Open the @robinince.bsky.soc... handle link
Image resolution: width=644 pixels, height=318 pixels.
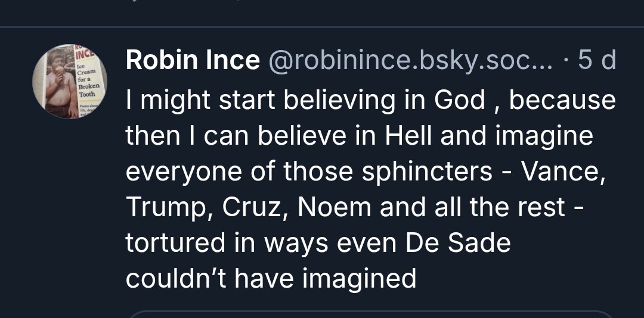(411, 60)
